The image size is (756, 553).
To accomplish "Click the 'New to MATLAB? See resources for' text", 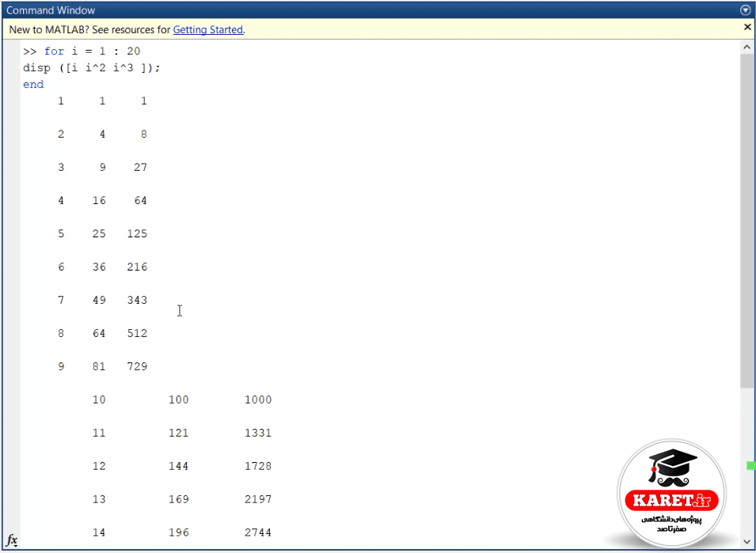I will click(x=89, y=30).
